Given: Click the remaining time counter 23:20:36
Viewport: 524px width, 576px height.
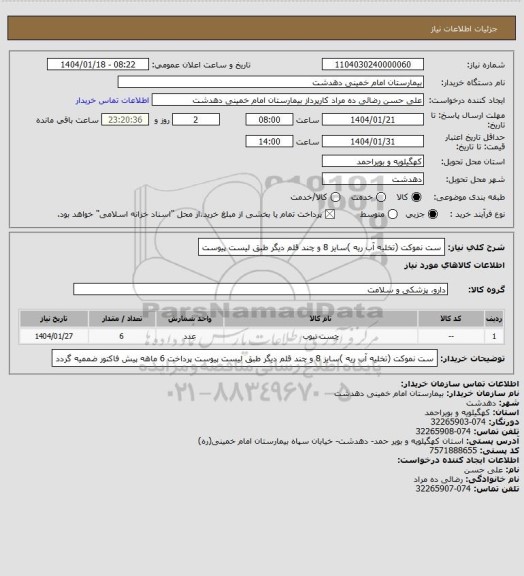Looking at the screenshot, I should 125,120.
